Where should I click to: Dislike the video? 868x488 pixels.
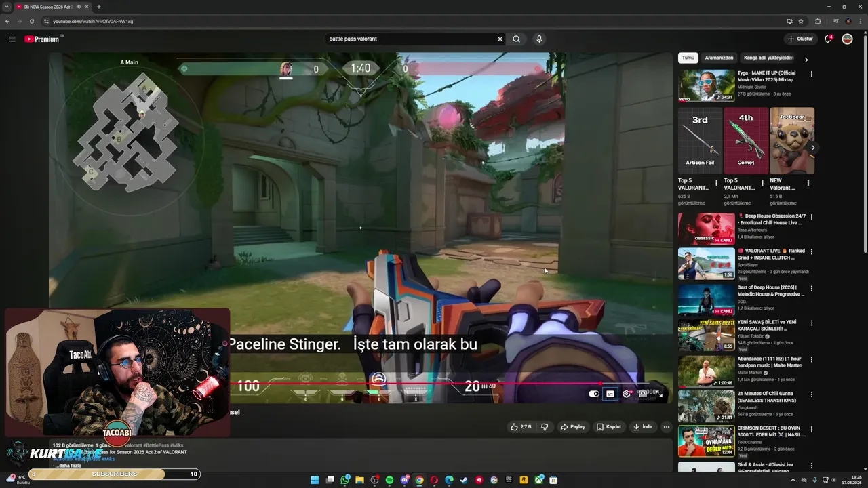coord(545,427)
